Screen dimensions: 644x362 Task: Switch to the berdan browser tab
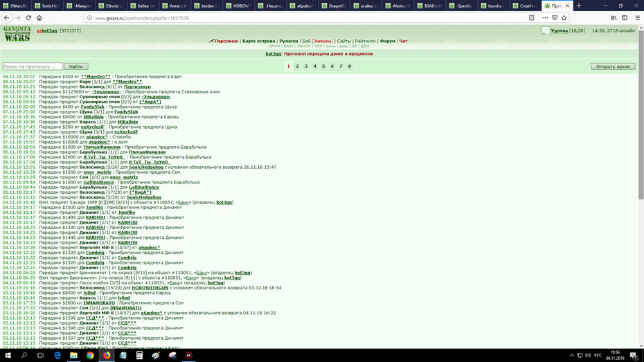click(x=207, y=6)
